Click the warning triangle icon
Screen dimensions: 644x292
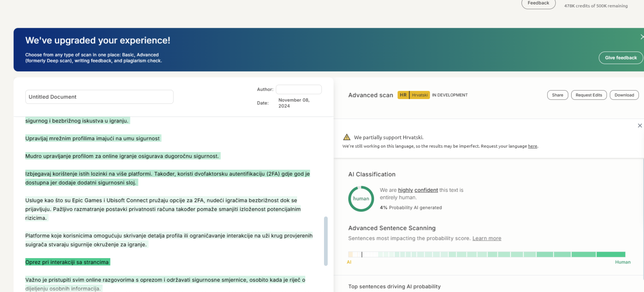click(x=347, y=137)
